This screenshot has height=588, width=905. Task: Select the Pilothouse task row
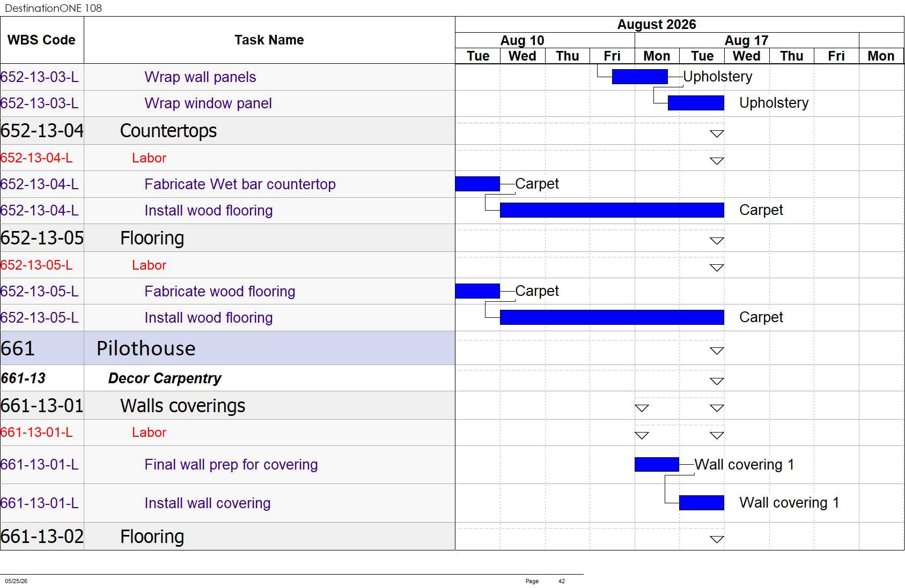[x=227, y=348]
